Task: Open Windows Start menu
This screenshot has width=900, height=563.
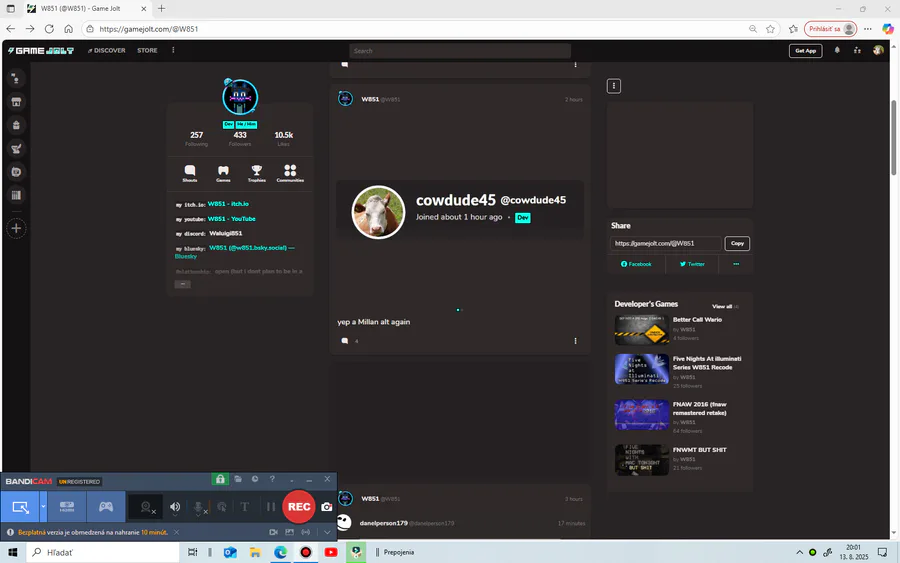Action: [13, 552]
